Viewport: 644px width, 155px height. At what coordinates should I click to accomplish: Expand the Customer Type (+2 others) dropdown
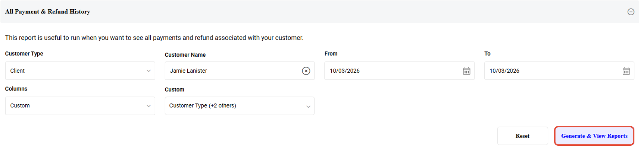tap(240, 106)
